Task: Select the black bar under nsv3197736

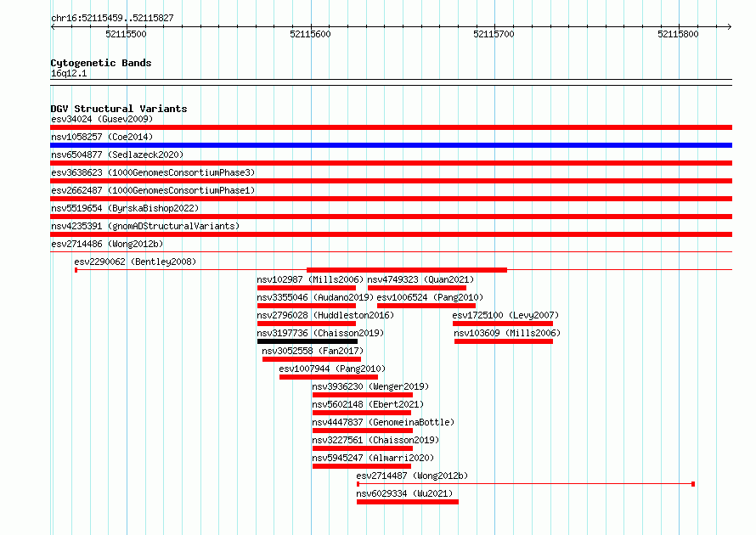Action: click(307, 341)
